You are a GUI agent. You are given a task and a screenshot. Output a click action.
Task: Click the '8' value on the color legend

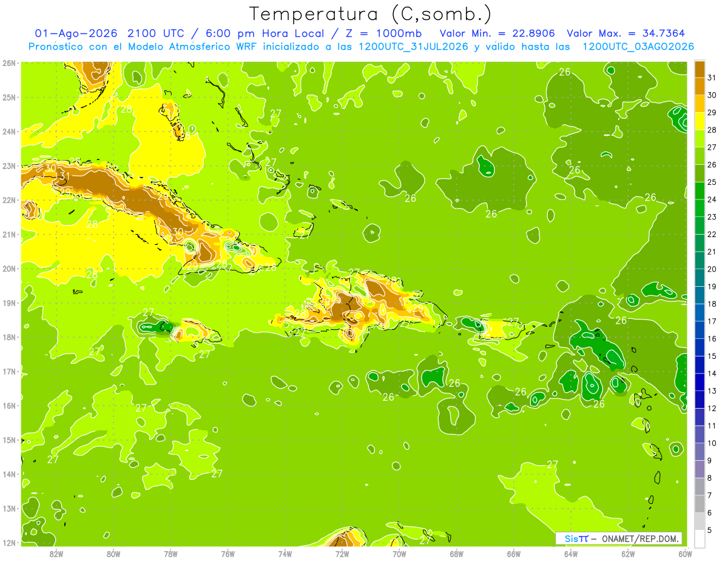[710, 478]
